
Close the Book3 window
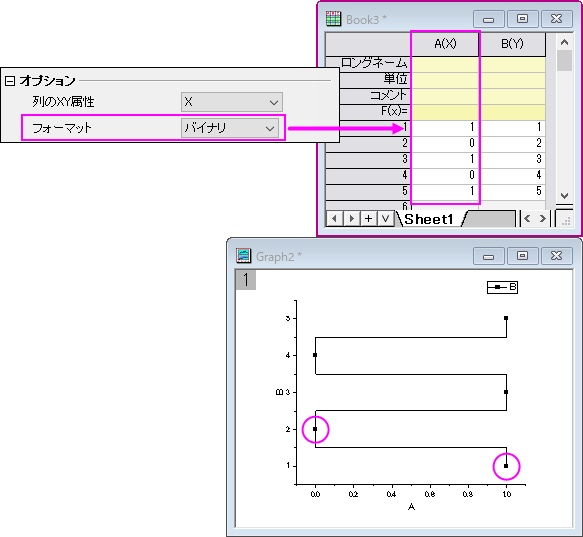coord(557,19)
